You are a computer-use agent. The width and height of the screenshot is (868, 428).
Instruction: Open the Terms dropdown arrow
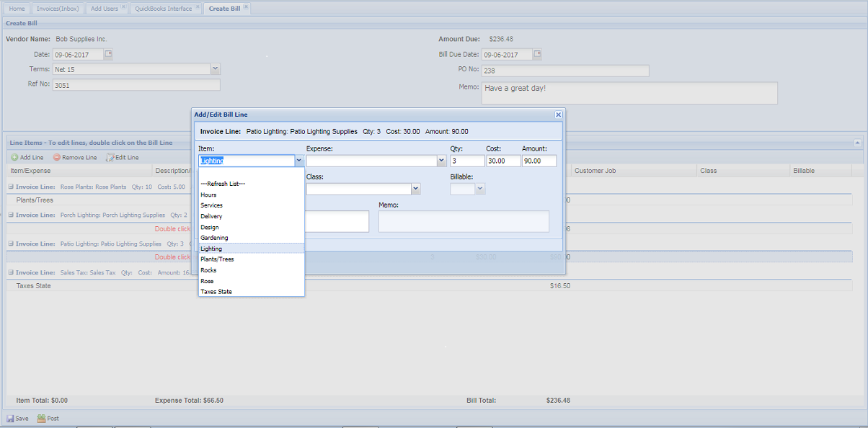215,68
